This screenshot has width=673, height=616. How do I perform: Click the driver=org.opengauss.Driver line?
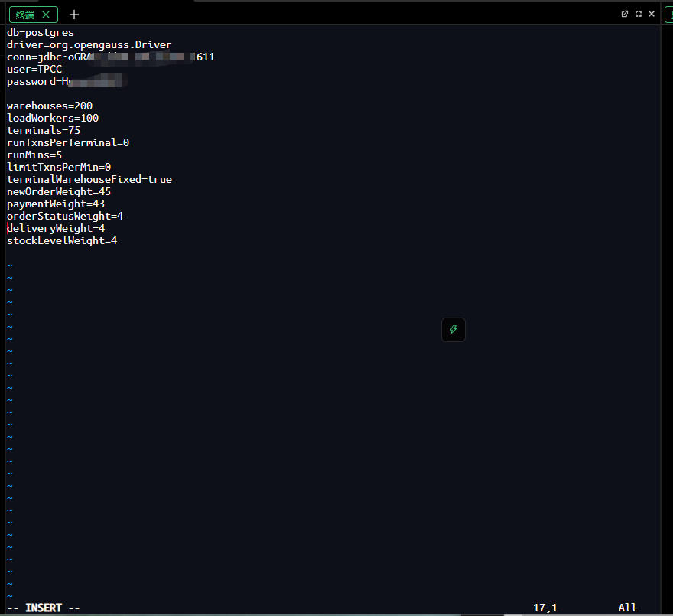[89, 44]
